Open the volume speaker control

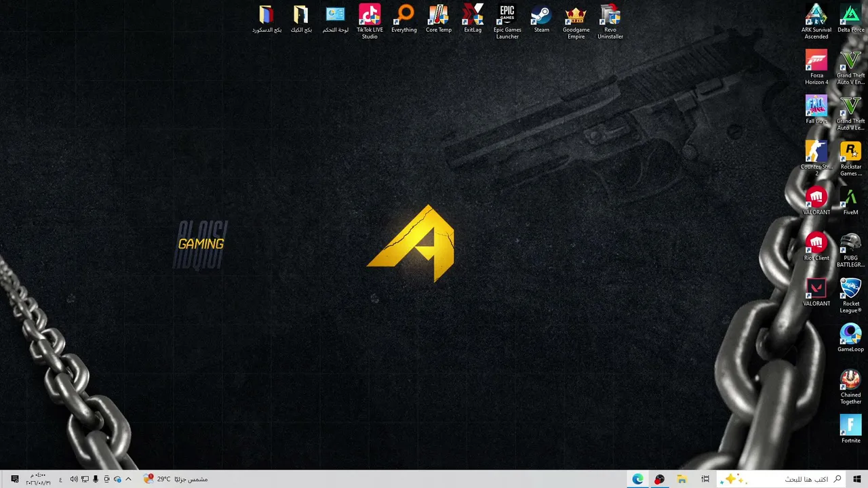(73, 479)
